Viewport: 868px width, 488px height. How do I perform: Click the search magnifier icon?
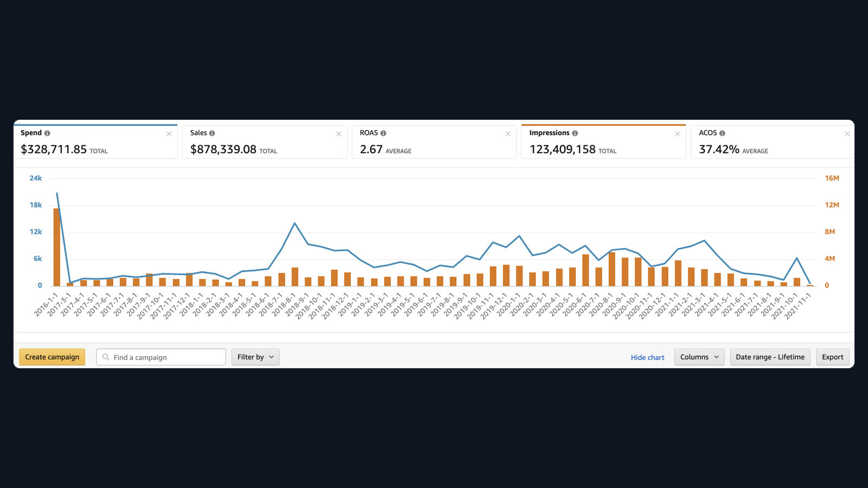106,357
